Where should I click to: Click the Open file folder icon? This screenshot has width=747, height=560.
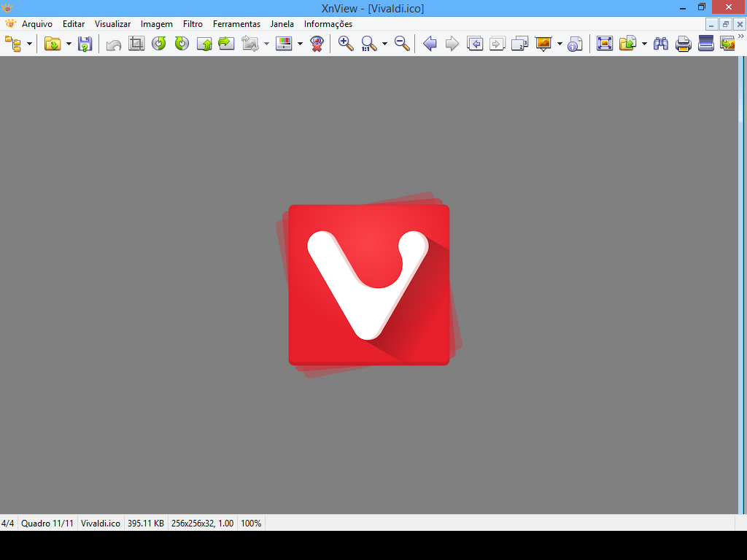click(53, 44)
